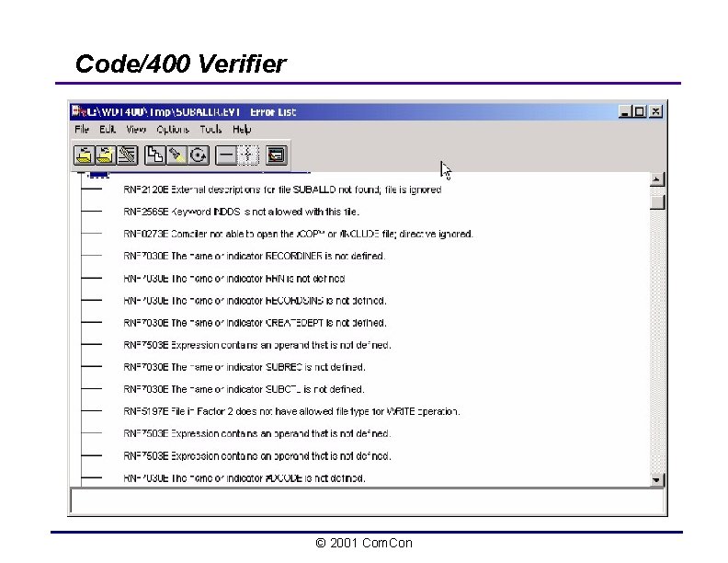Select error RNF0273E /COPY or /INCLUDE file
728x563 pixels.
coord(298,234)
